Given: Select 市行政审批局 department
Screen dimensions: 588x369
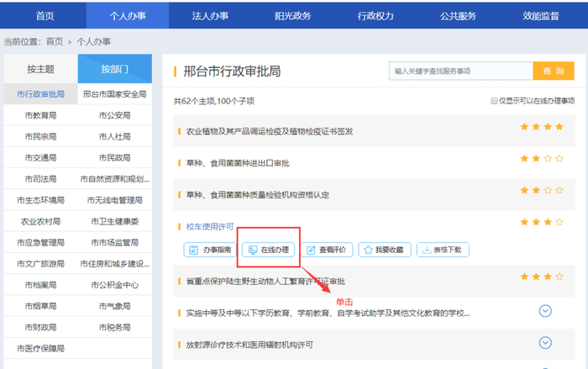Looking at the screenshot, I should [x=40, y=94].
